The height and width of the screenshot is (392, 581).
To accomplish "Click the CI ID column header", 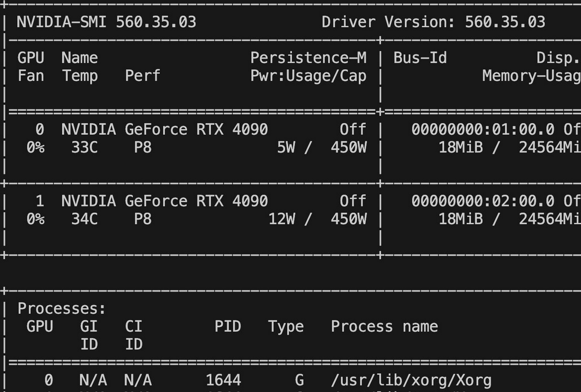I will 134,335.
